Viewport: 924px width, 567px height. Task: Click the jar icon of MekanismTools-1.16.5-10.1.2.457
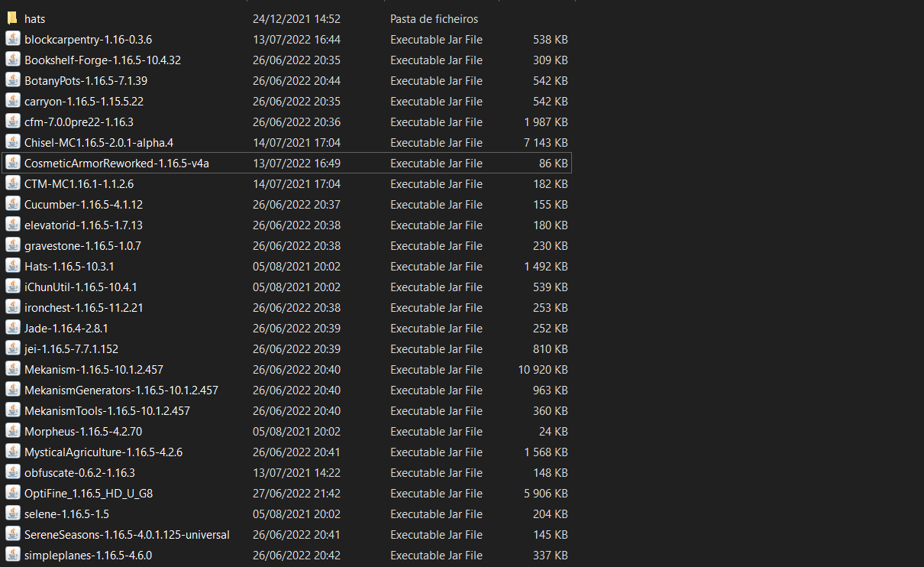(x=12, y=410)
